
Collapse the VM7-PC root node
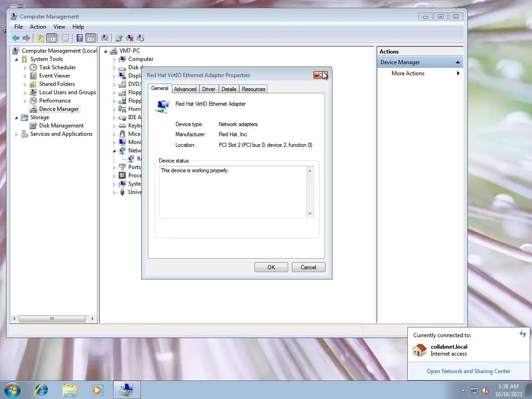coord(105,51)
